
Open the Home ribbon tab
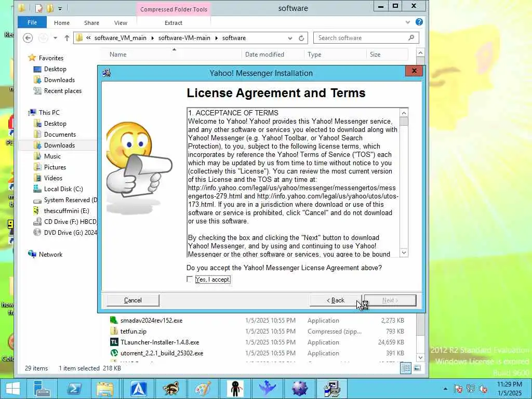point(62,23)
